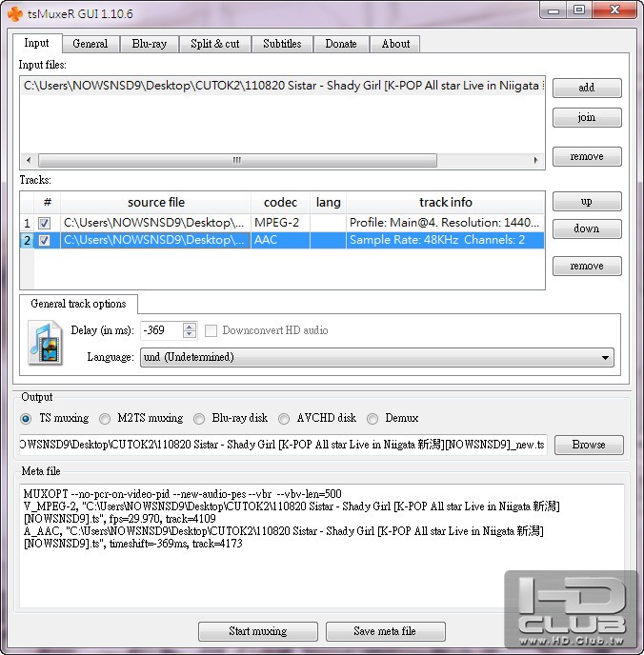Click the MUXOPT line in meta file box

tap(183, 494)
